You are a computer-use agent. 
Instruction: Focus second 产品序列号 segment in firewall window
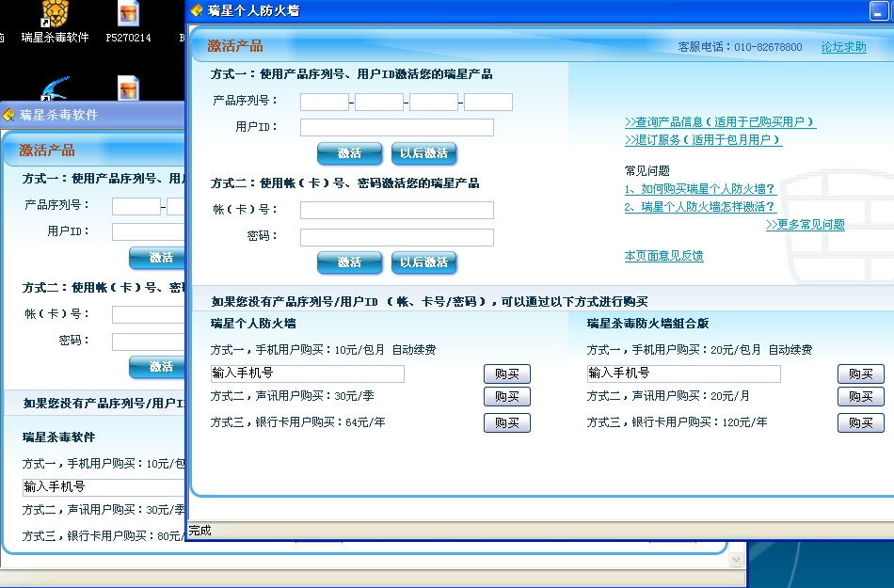379,102
